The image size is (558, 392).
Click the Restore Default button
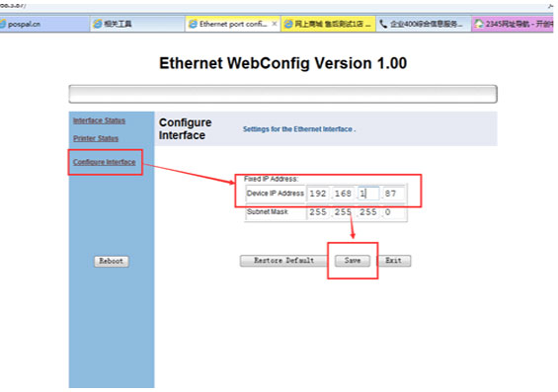[283, 261]
